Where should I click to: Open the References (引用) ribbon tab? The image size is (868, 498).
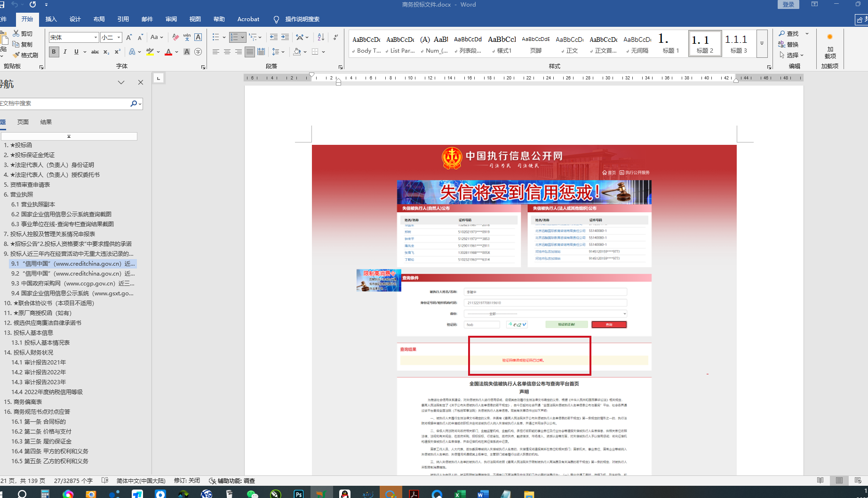pyautogui.click(x=123, y=19)
